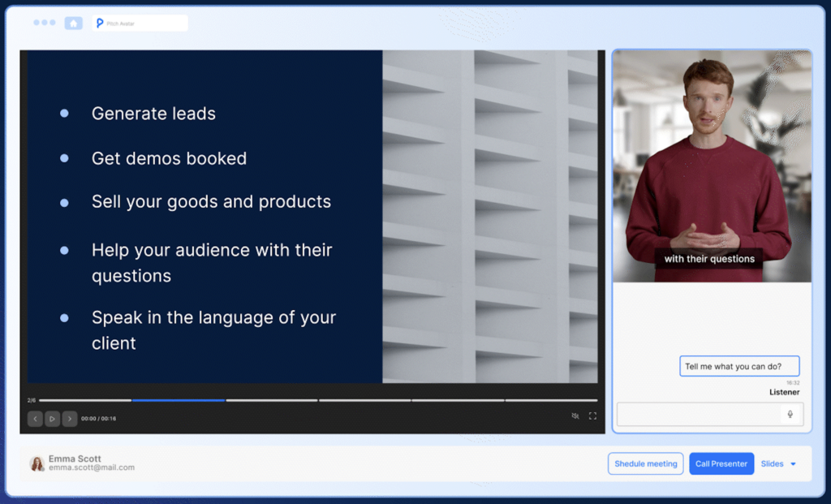This screenshot has width=831, height=504.
Task: Select the Pitch Avatar address tab
Action: coord(140,24)
